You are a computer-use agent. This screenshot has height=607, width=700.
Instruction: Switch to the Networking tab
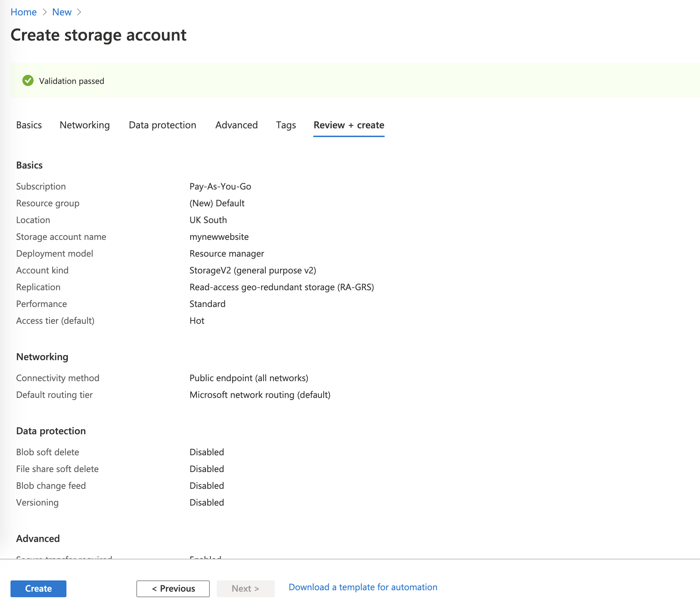(x=85, y=125)
